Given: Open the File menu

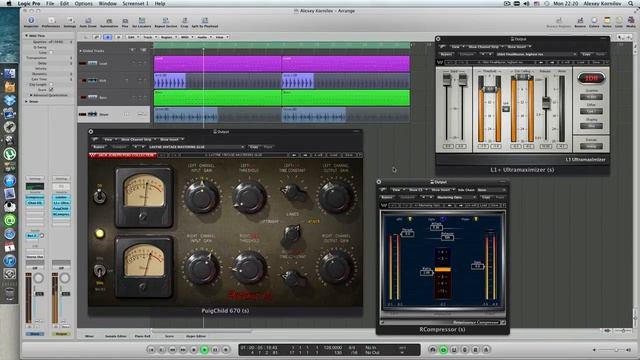Looking at the screenshot, I should (50, 3).
